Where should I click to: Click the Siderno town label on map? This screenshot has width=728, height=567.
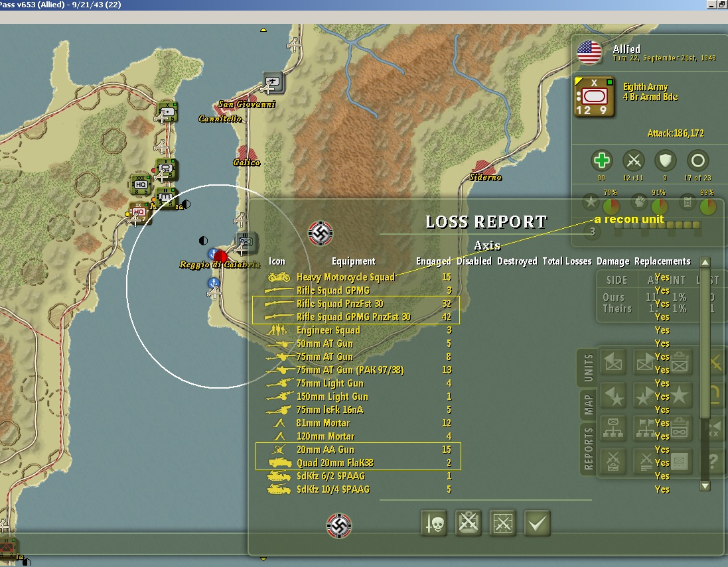coord(485,177)
